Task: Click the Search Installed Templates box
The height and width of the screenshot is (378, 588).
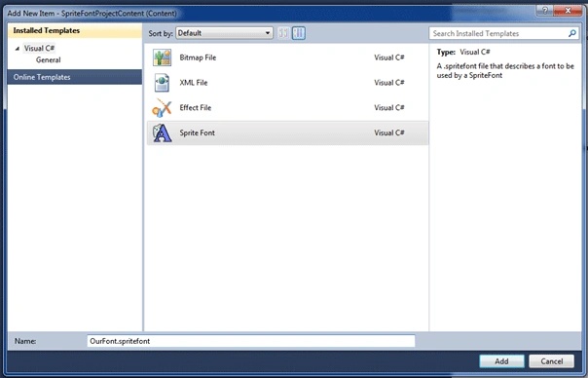Action: (x=503, y=33)
